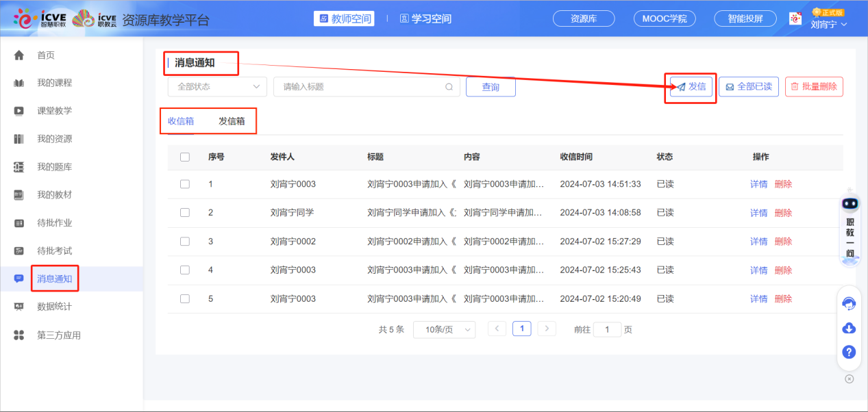Check the select-all checkbox in the table header
868x412 pixels.
(184, 157)
